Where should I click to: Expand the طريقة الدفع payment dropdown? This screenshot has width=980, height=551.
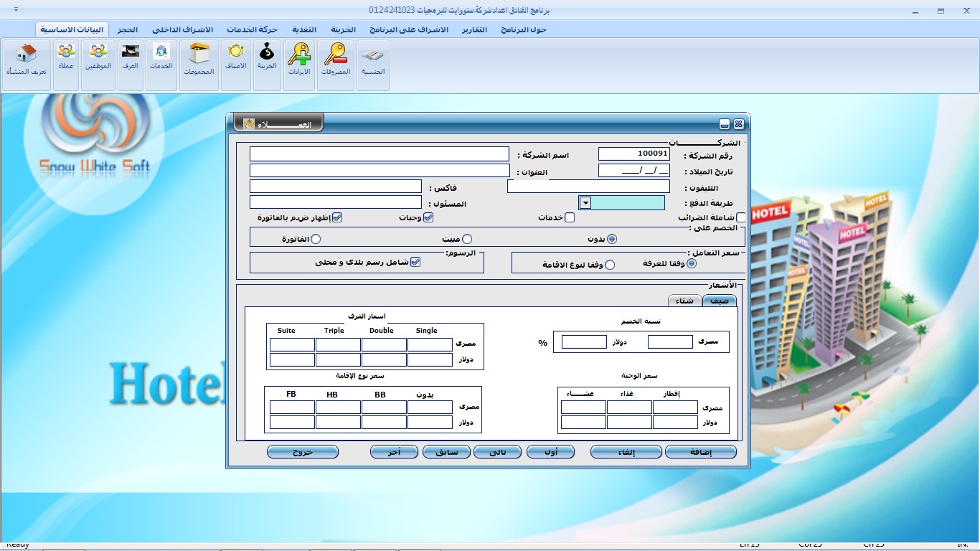tap(585, 203)
